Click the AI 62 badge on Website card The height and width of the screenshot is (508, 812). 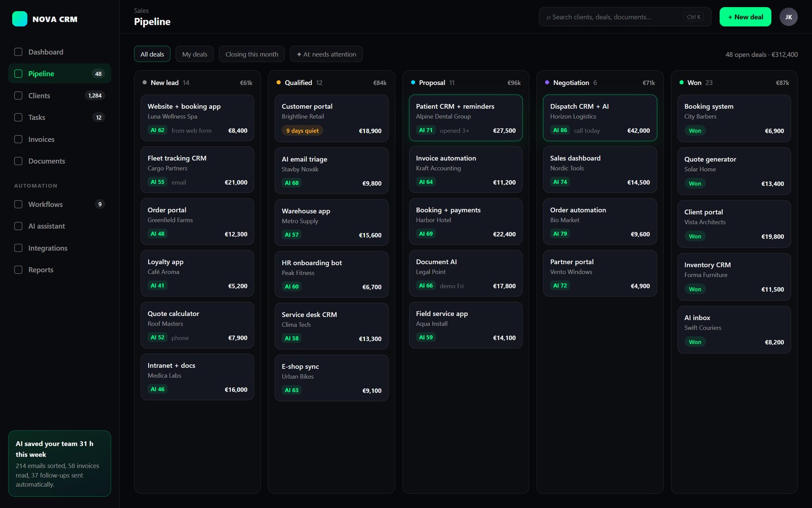point(157,131)
